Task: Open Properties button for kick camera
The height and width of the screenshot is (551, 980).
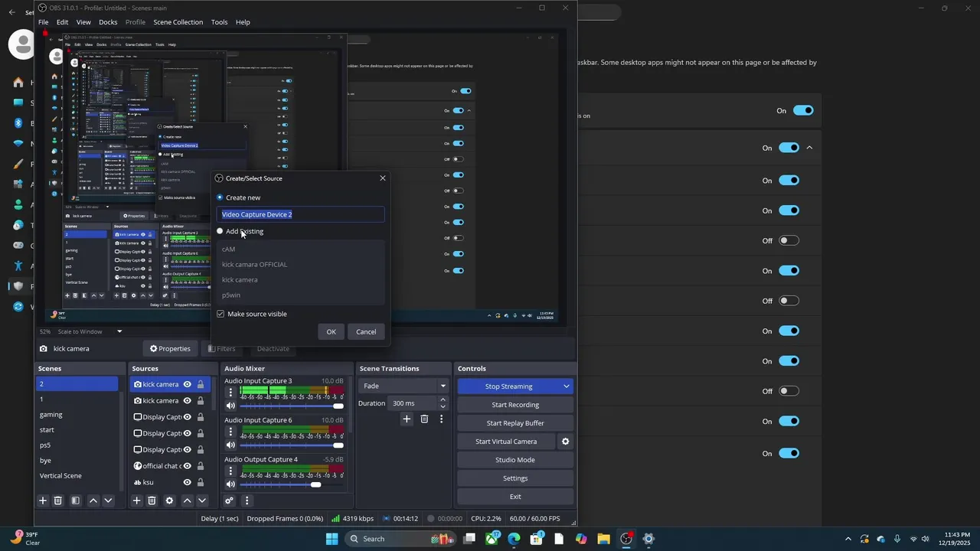Action: (x=170, y=349)
